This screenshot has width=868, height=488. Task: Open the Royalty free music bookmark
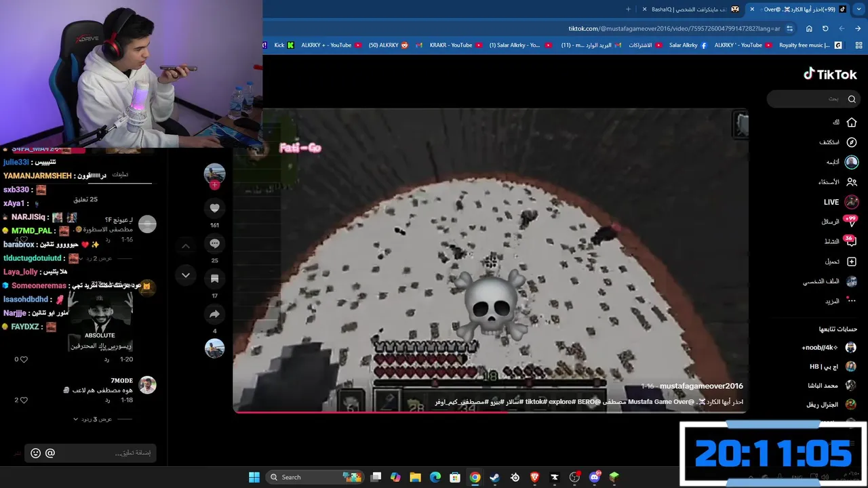(810, 45)
